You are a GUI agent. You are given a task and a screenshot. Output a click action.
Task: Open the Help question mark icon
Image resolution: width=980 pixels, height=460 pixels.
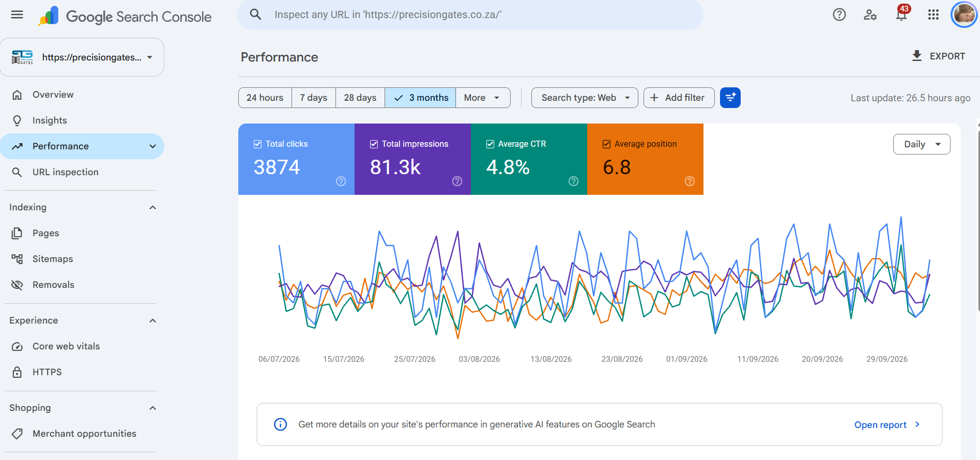click(x=839, y=14)
